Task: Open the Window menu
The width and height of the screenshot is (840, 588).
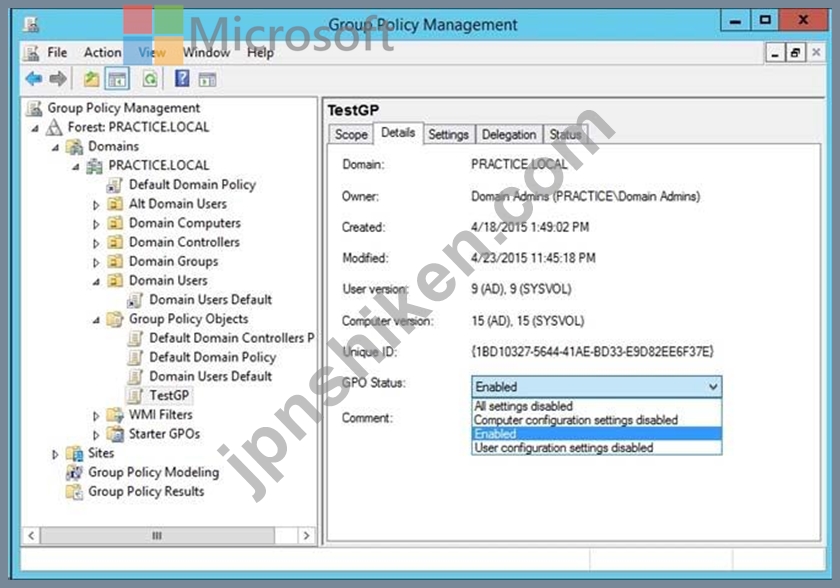Action: [x=206, y=52]
